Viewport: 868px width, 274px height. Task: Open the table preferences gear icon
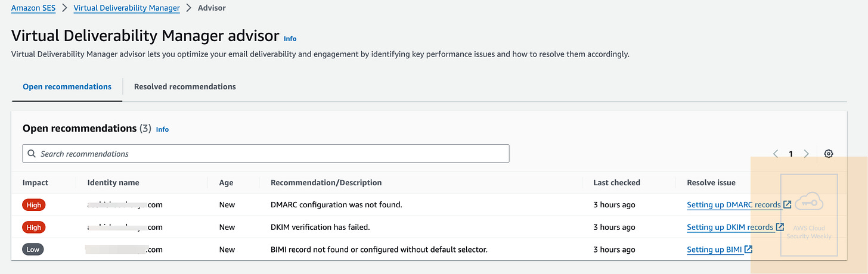point(828,154)
